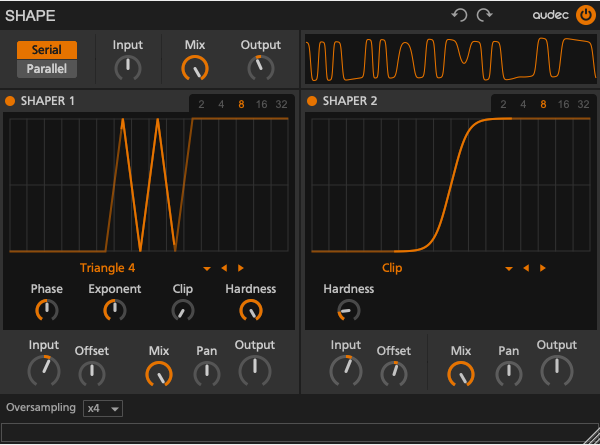
Task: Select grid size 32 in Shaper 2
Action: 583,104
